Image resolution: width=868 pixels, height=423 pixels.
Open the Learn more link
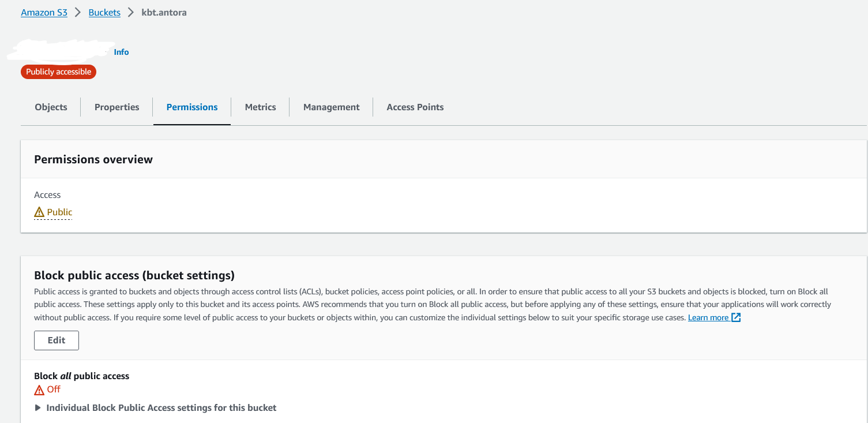coord(708,317)
